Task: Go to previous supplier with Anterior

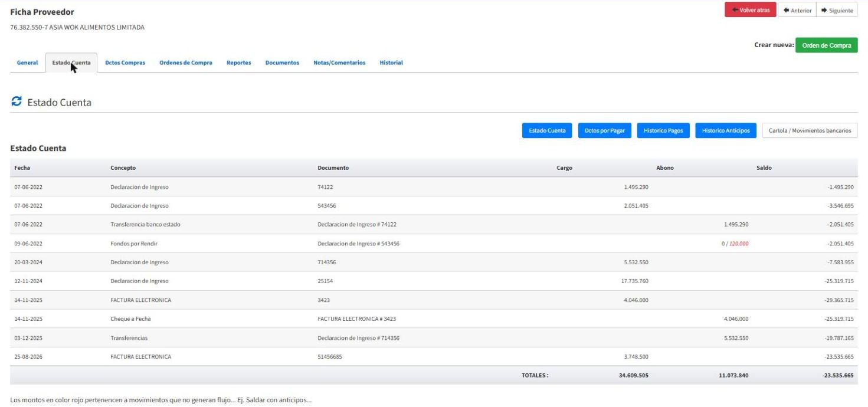Action: [797, 10]
